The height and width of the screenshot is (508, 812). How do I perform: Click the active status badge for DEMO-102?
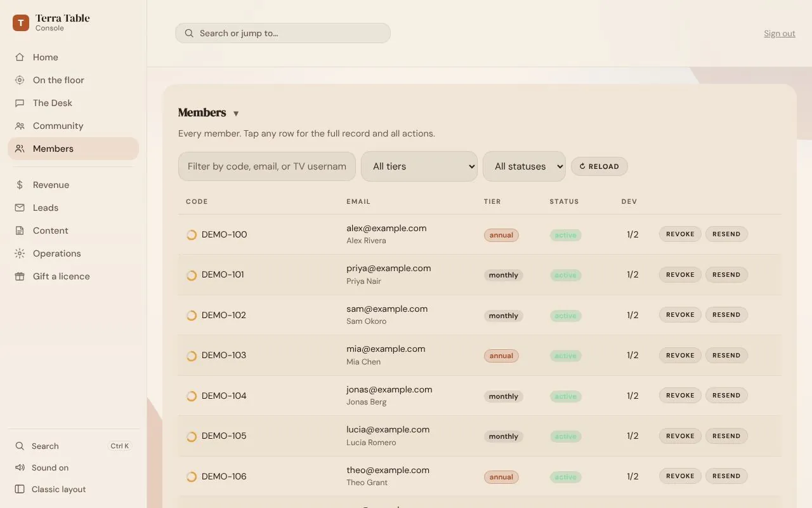565,316
